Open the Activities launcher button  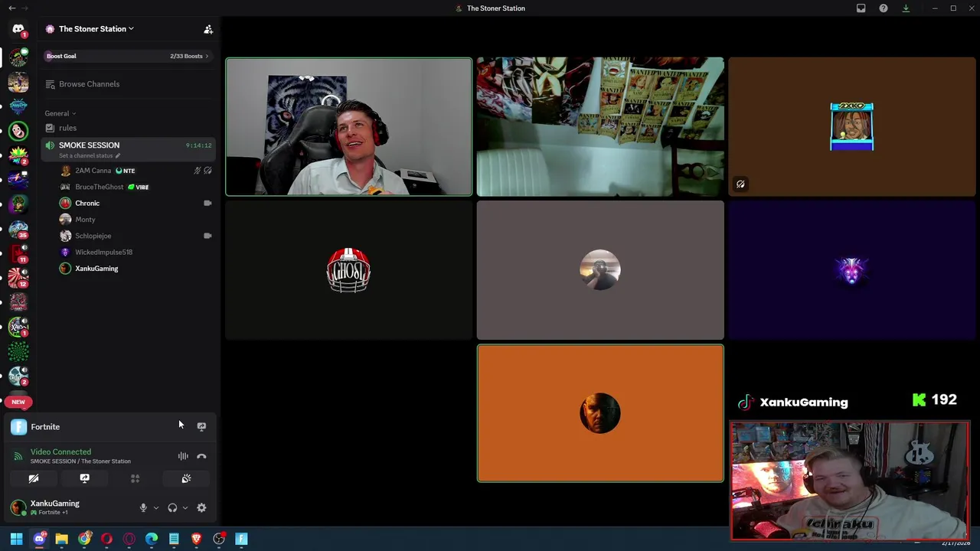135,478
